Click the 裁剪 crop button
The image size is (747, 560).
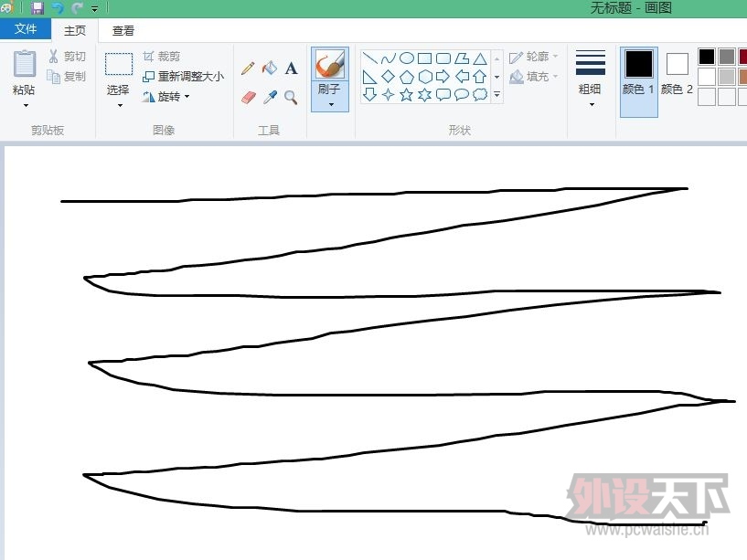[162, 57]
